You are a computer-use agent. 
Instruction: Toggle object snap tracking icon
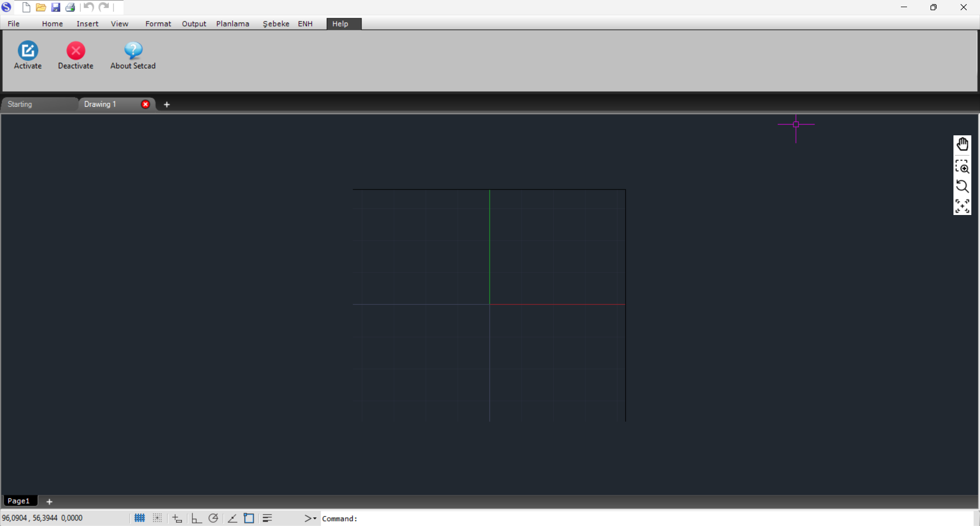click(232, 518)
